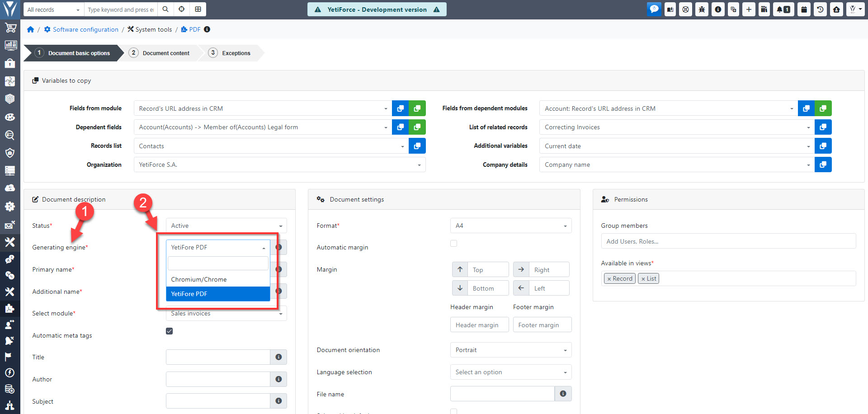Viewport: 868px width, 414px height.
Task: Click the home user icon in header
Action: click(x=836, y=9)
